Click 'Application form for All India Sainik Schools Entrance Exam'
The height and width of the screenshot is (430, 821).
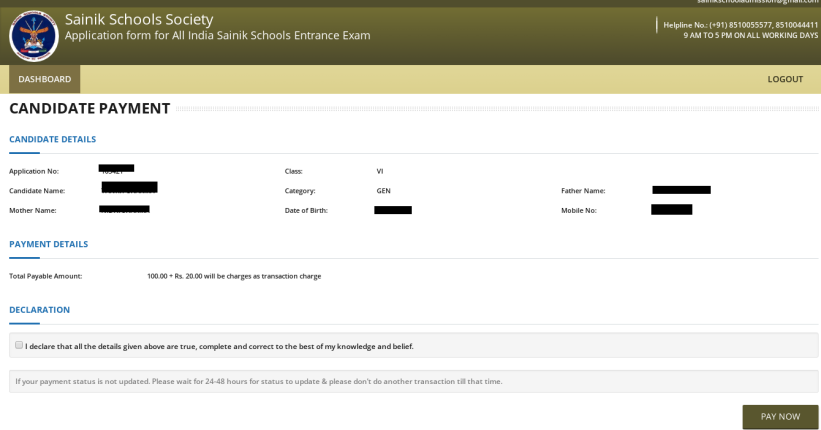click(x=217, y=36)
